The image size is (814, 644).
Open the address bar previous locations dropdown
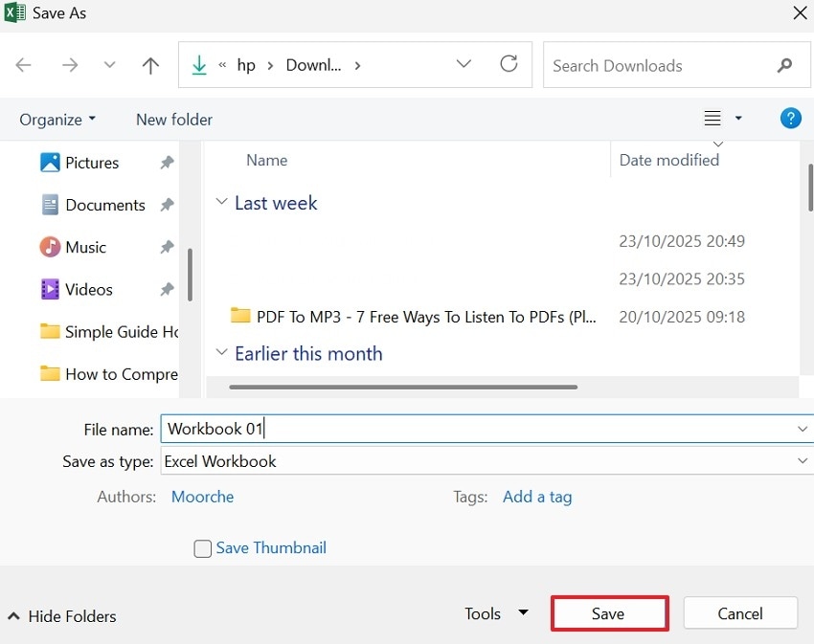pos(464,64)
